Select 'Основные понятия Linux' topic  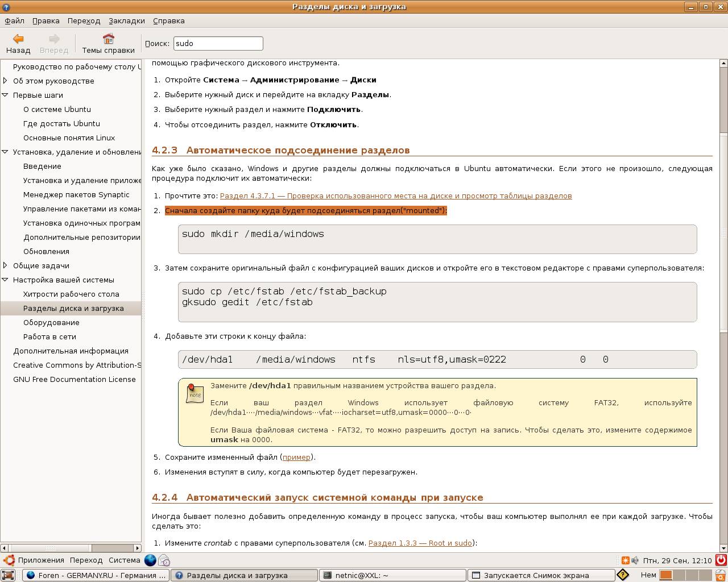click(x=69, y=138)
